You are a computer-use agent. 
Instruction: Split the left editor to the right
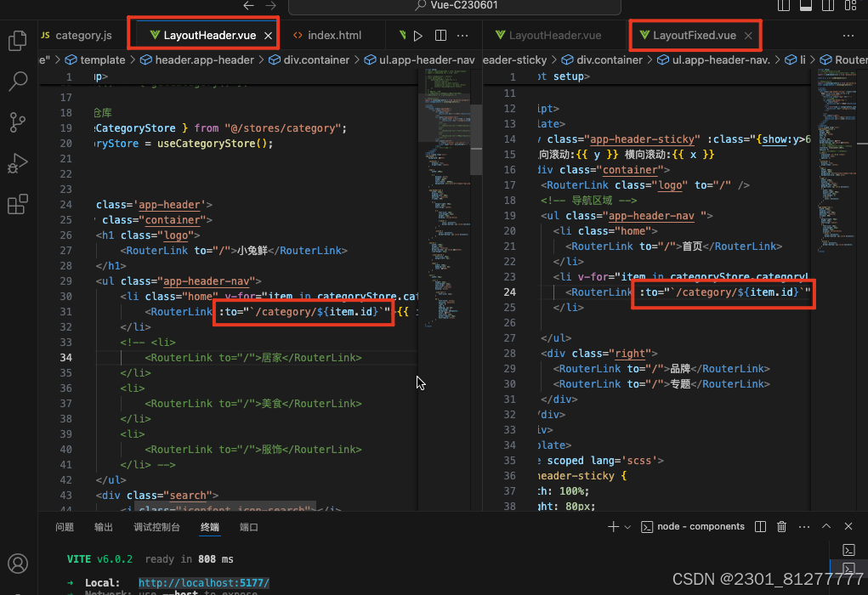coord(440,36)
